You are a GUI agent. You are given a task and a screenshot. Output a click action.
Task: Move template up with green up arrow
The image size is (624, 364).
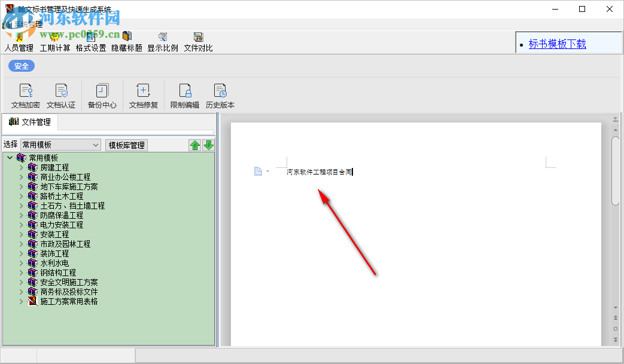194,145
